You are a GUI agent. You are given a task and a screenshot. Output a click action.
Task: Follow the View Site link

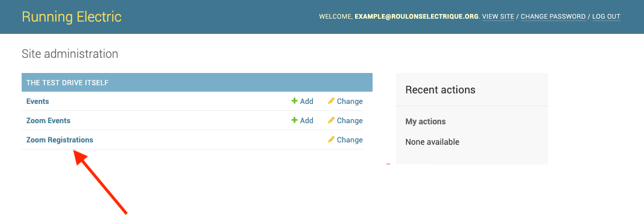click(x=498, y=17)
